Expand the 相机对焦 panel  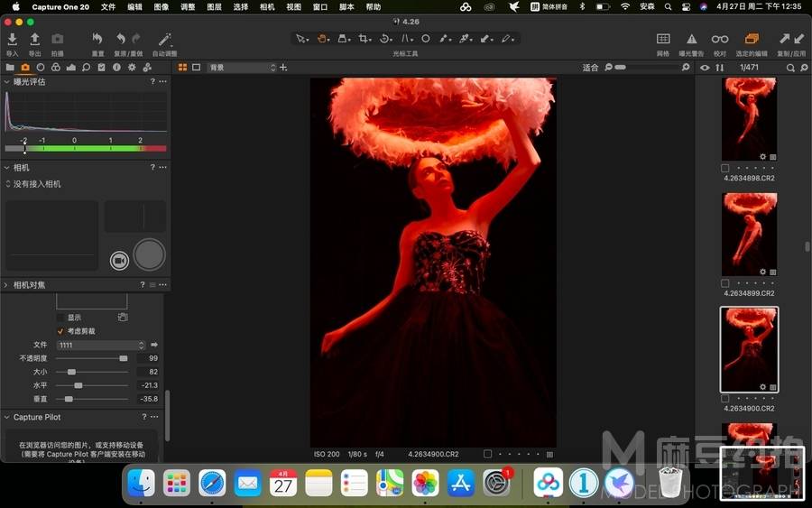point(6,285)
